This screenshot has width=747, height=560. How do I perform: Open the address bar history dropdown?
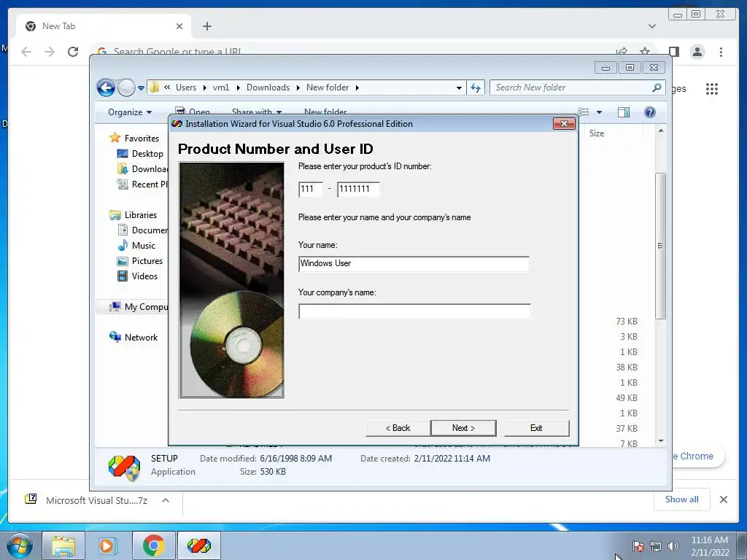[459, 87]
